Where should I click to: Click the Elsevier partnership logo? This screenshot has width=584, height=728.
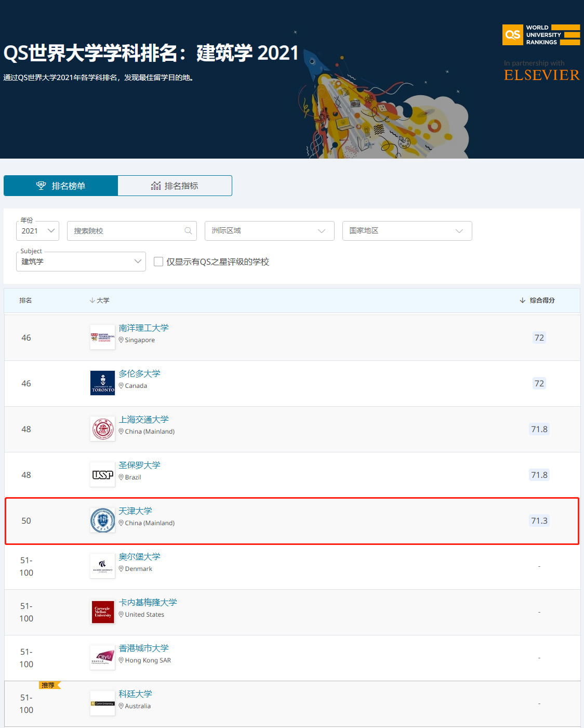pyautogui.click(x=542, y=75)
